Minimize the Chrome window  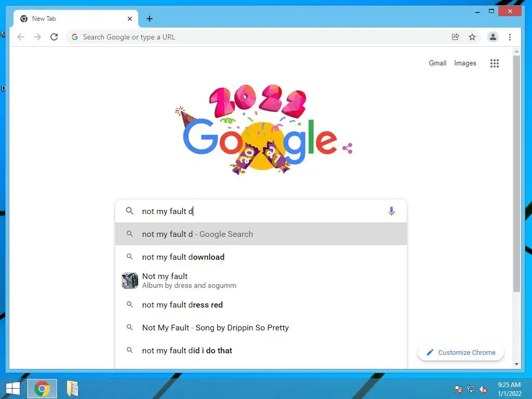coord(477,11)
